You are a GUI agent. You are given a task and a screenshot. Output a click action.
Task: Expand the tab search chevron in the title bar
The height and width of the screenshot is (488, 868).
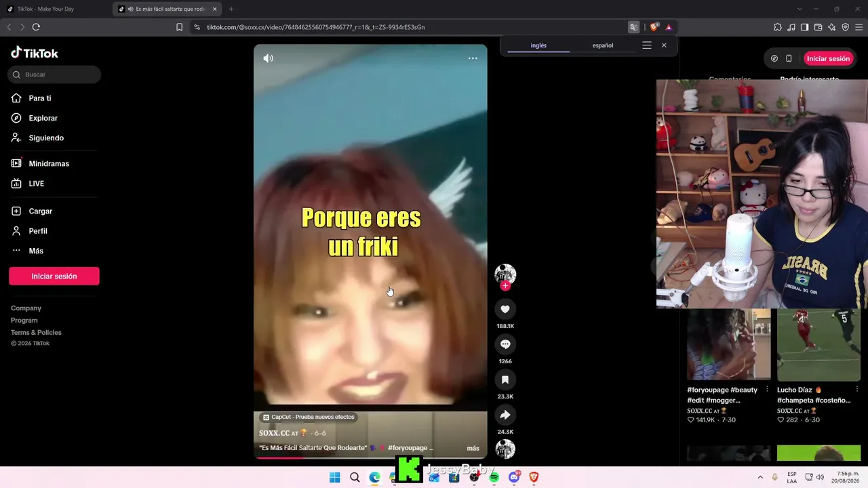800,9
